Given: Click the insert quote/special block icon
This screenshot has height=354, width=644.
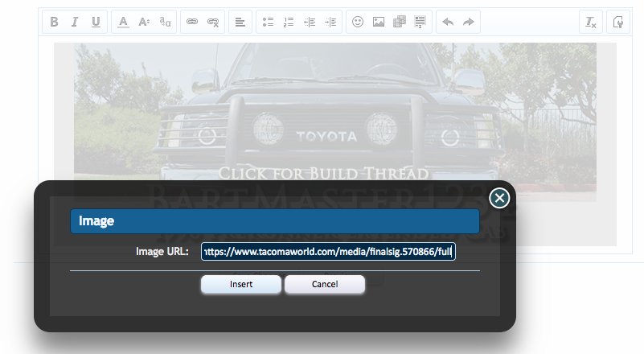Looking at the screenshot, I should pyautogui.click(x=420, y=22).
